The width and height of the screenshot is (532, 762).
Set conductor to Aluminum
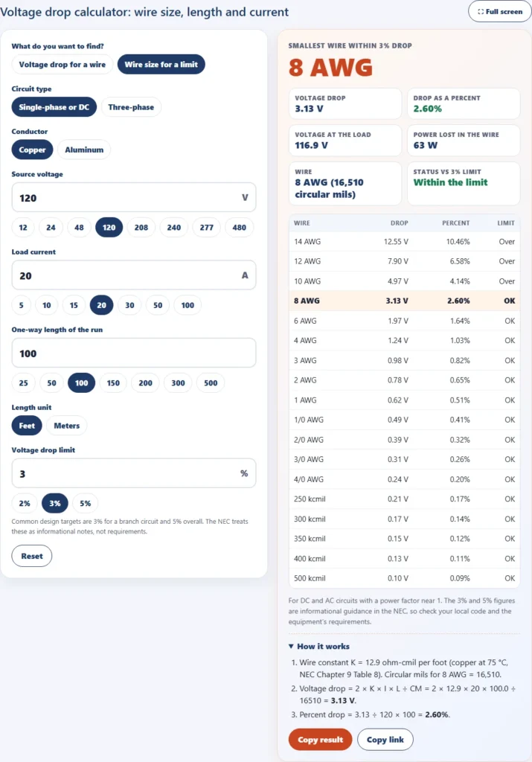coord(84,150)
